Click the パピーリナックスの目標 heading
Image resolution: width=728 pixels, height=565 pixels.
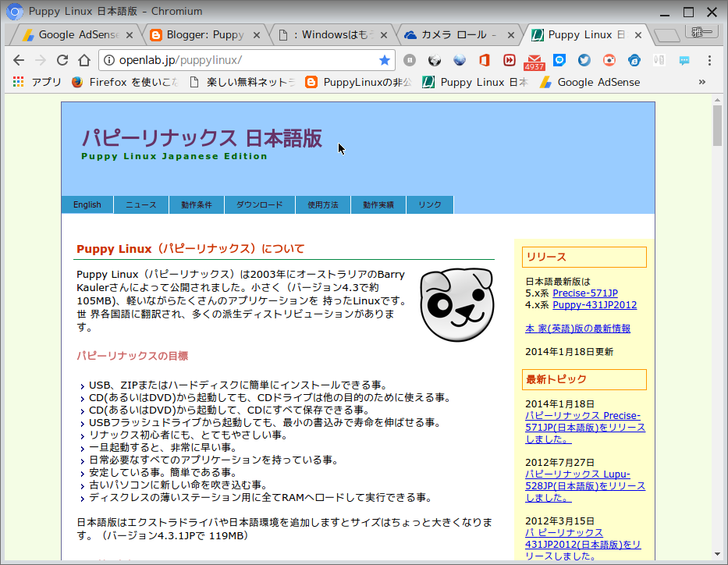(133, 356)
